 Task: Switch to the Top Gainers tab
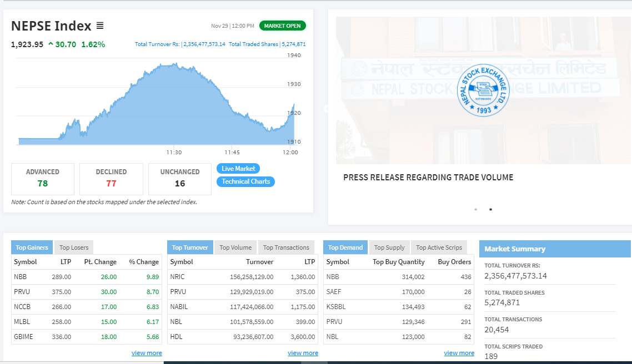click(x=32, y=247)
